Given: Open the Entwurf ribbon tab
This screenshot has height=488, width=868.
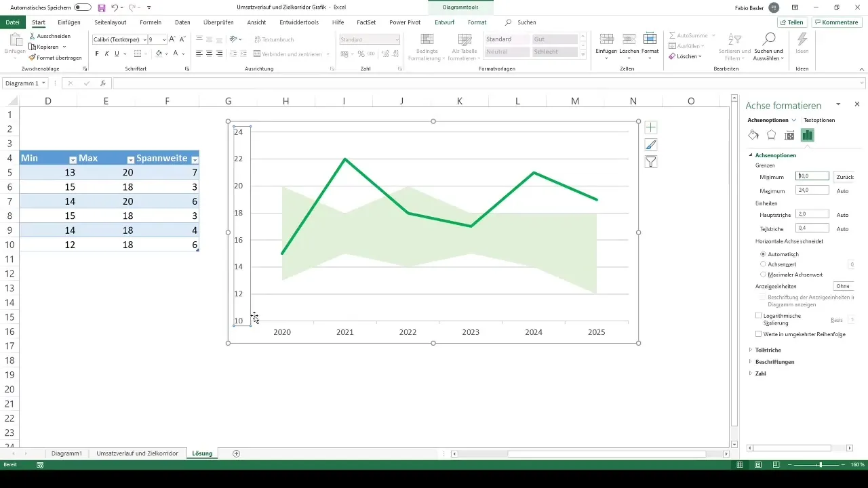Looking at the screenshot, I should [x=444, y=22].
